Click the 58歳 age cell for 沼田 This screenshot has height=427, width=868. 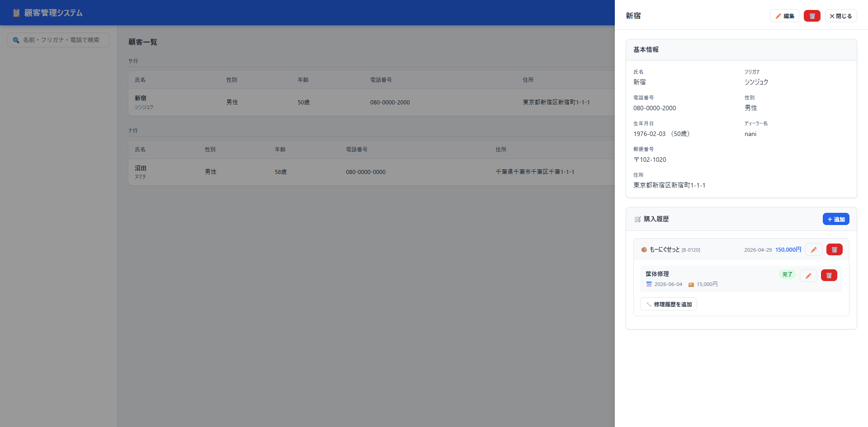point(281,172)
